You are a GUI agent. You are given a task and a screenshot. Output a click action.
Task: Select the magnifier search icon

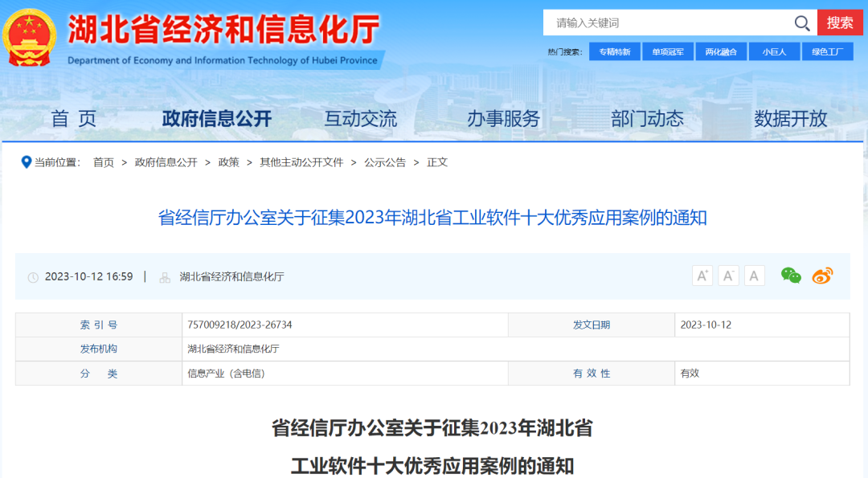(x=801, y=23)
